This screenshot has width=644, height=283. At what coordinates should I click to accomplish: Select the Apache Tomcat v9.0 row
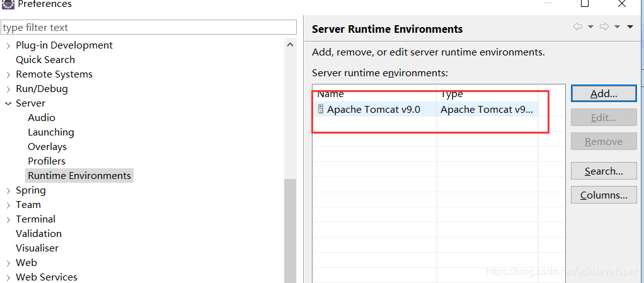tap(425, 110)
